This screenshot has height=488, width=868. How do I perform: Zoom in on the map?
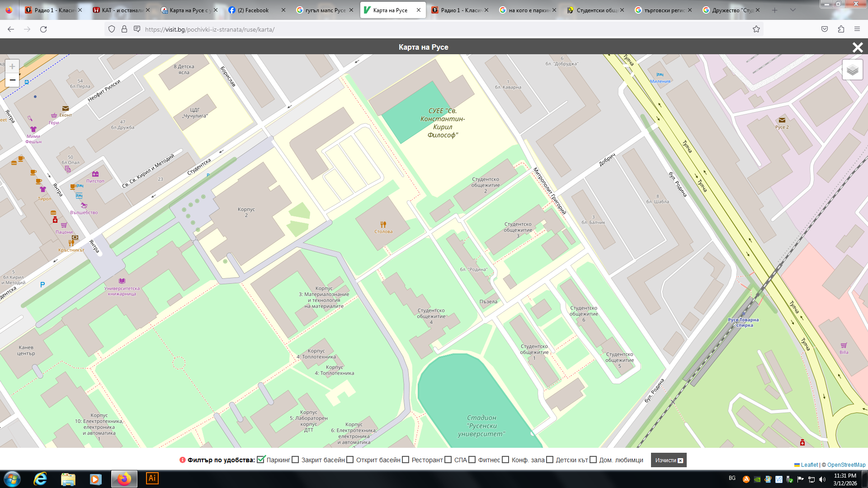coord(12,66)
